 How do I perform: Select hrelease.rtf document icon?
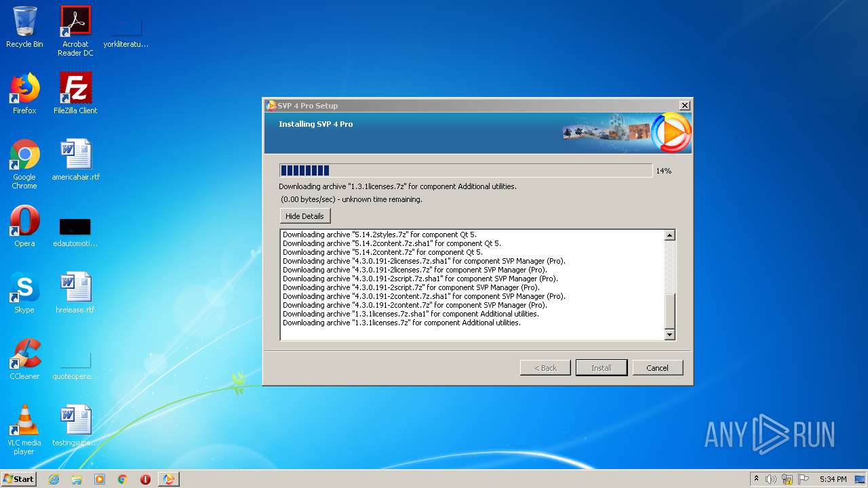75,293
